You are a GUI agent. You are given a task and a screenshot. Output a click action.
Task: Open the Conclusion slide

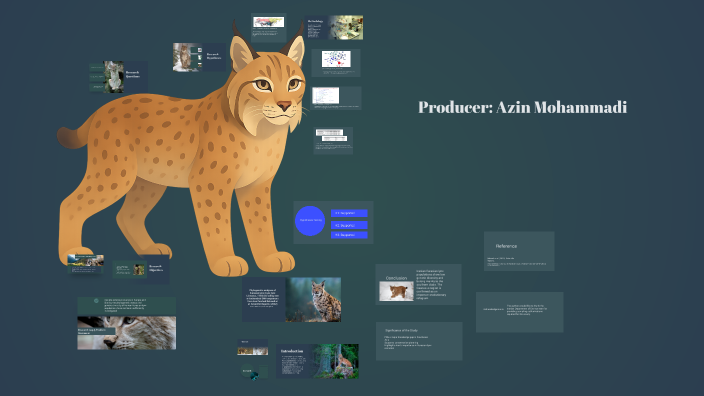tap(418, 285)
